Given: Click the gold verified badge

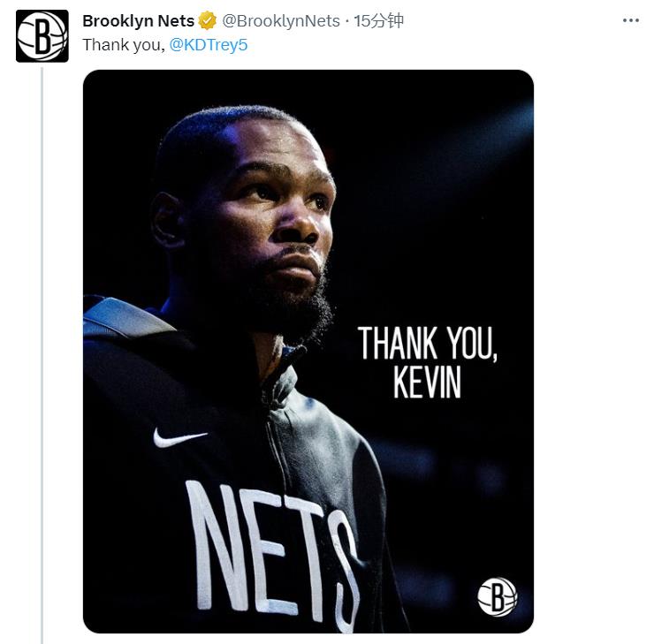Looking at the screenshot, I should [x=208, y=21].
